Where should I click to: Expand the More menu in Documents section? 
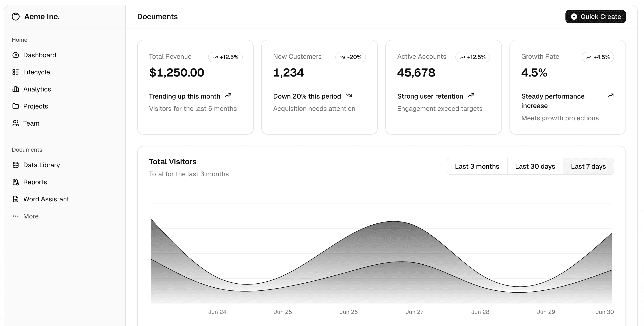[x=31, y=216]
